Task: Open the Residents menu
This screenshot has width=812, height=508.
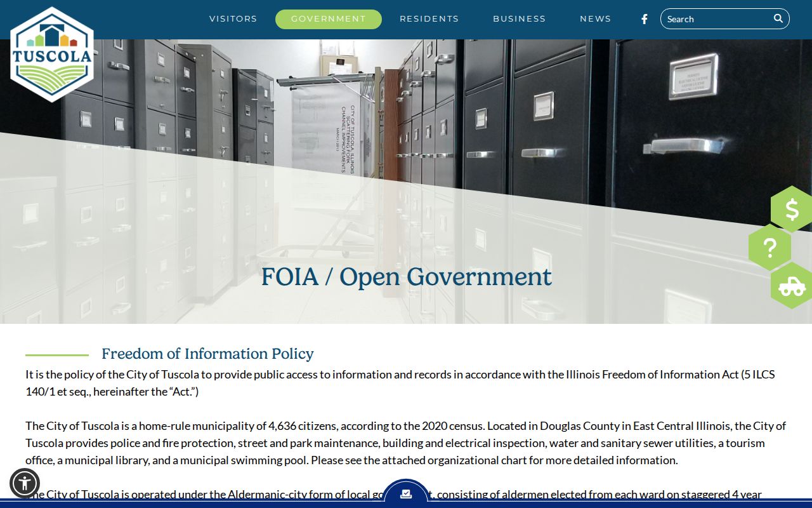Action: (x=429, y=19)
